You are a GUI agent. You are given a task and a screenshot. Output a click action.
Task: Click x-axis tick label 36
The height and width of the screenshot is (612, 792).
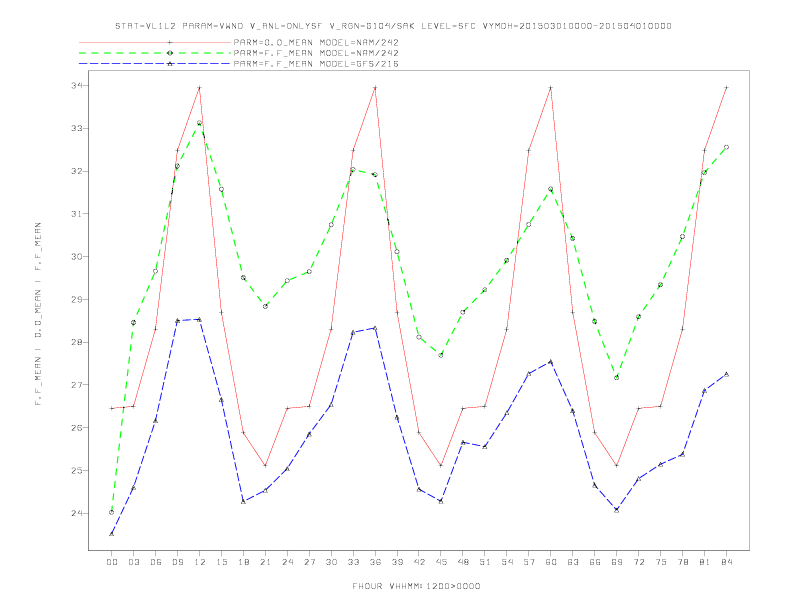375,562
